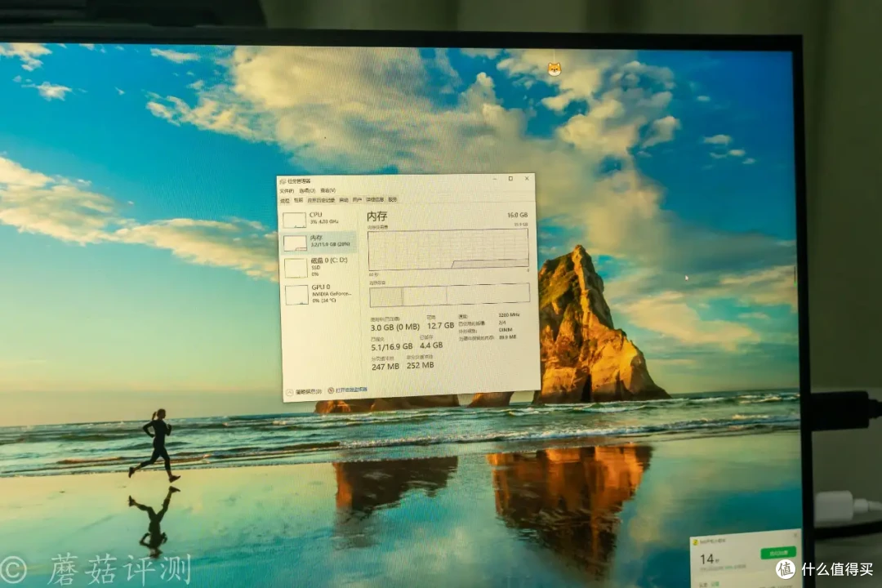Viewport: 882px width, 588px height.
Task: Click the 12.7 GB available value
Action: coord(440,326)
